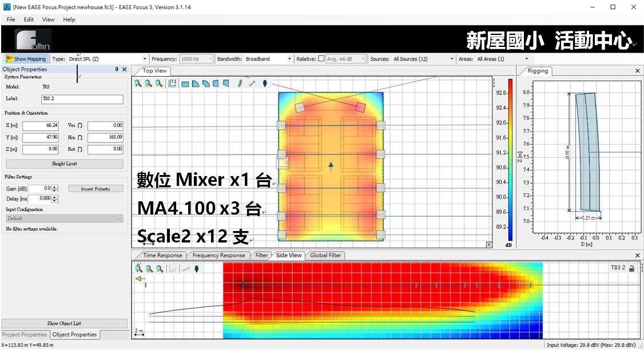Click the red loudspeaker in the top view

(x=360, y=107)
